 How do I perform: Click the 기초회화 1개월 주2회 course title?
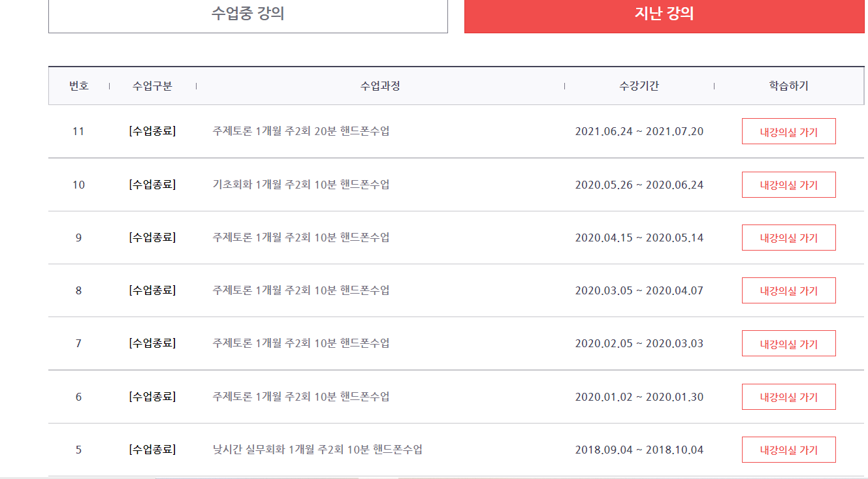(301, 185)
